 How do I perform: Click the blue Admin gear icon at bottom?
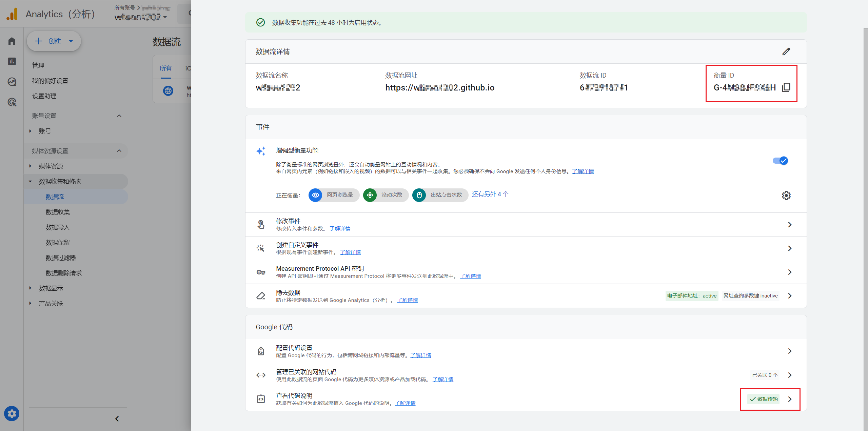(12, 413)
